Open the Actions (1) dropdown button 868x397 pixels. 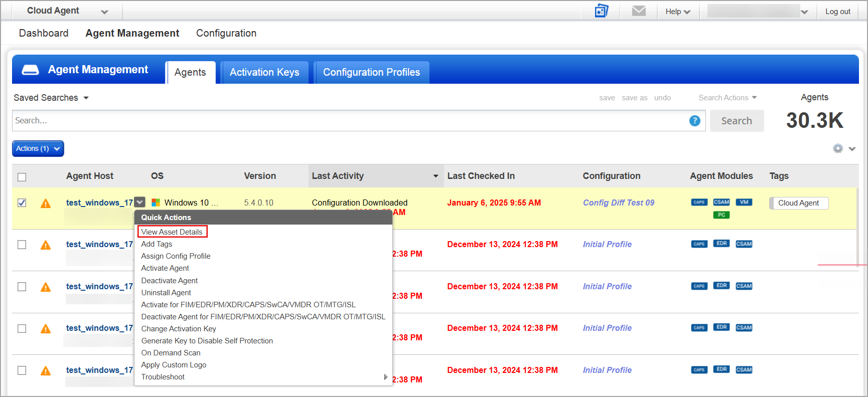(x=38, y=148)
